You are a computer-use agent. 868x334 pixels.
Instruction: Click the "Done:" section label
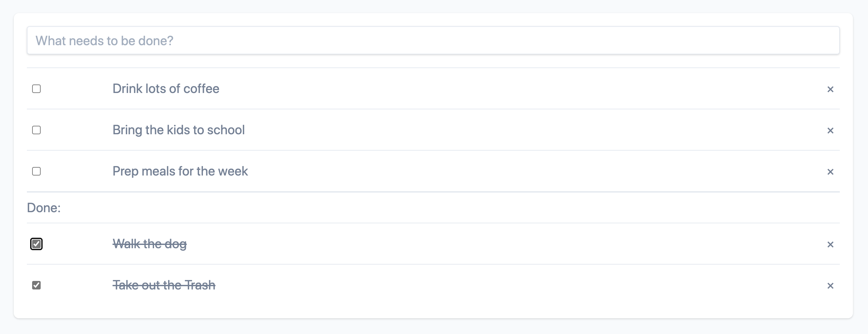44,208
